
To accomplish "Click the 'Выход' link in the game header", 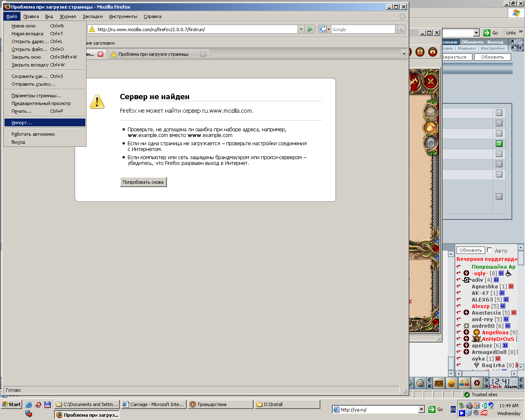I will click(x=495, y=42).
